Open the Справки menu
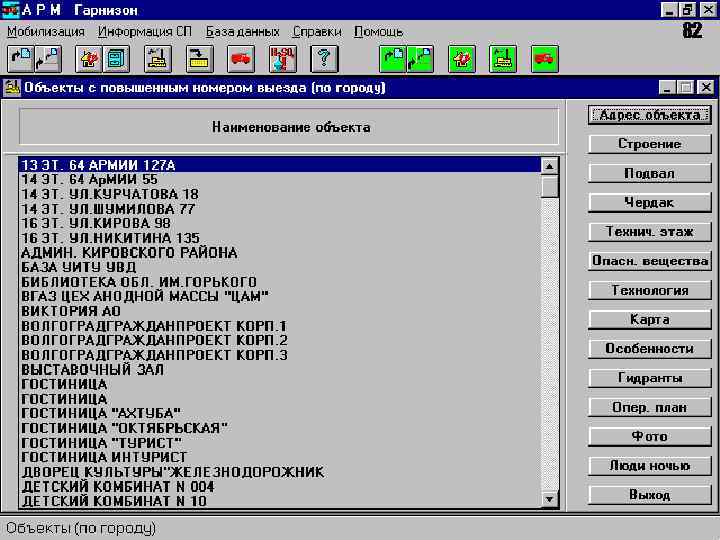Screen dimensions: 720x540 (x=317, y=32)
